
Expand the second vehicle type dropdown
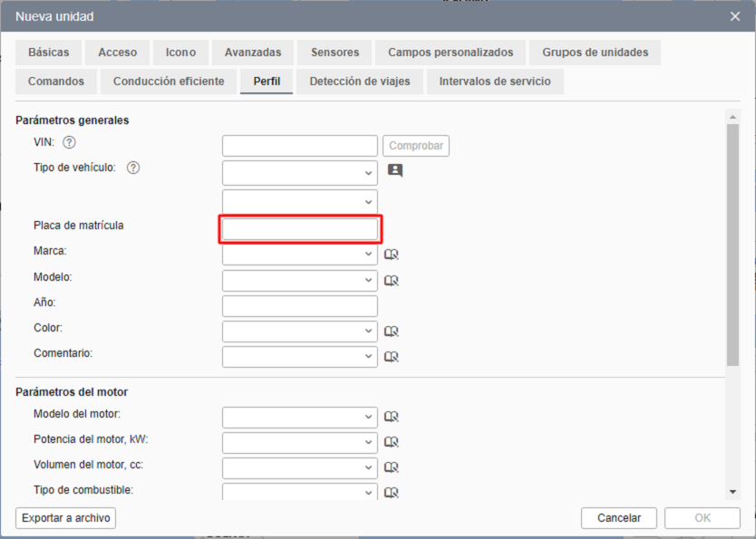[300, 202]
